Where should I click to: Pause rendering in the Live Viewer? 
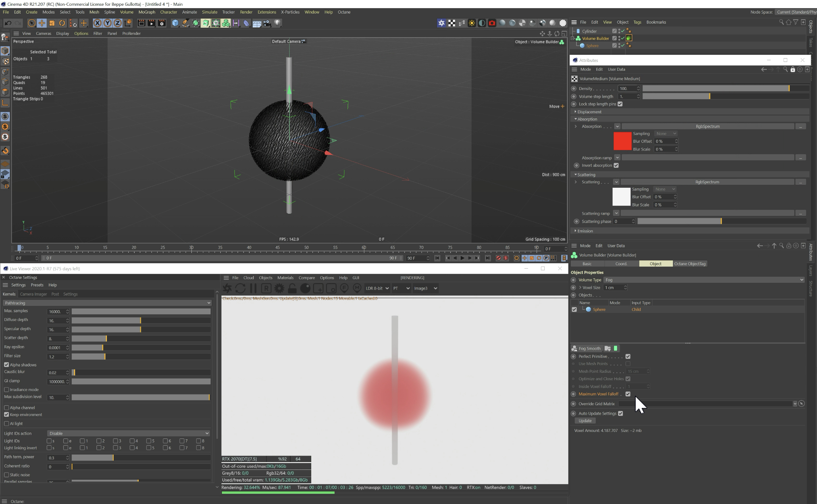pyautogui.click(x=253, y=288)
